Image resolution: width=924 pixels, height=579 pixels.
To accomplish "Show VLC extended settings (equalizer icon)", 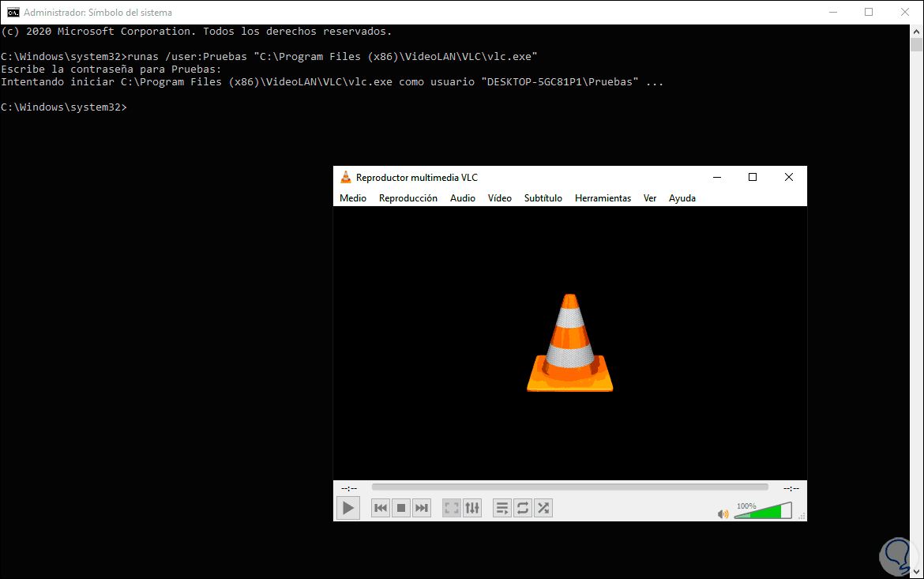I will [472, 508].
